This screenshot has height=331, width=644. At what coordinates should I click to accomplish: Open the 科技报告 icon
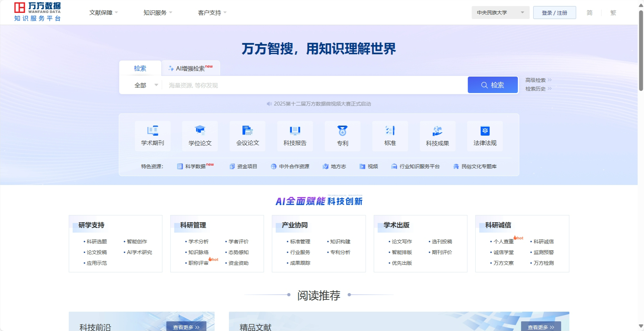click(295, 131)
